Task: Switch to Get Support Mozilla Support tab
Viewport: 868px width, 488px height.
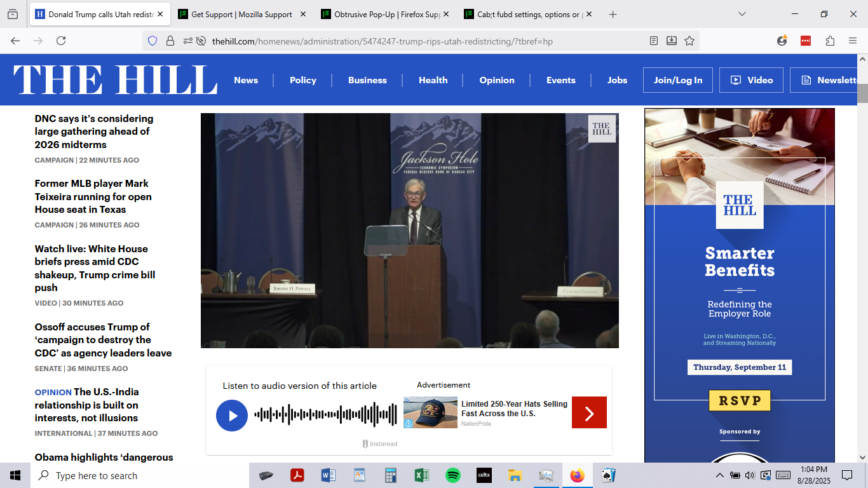Action: [x=241, y=14]
